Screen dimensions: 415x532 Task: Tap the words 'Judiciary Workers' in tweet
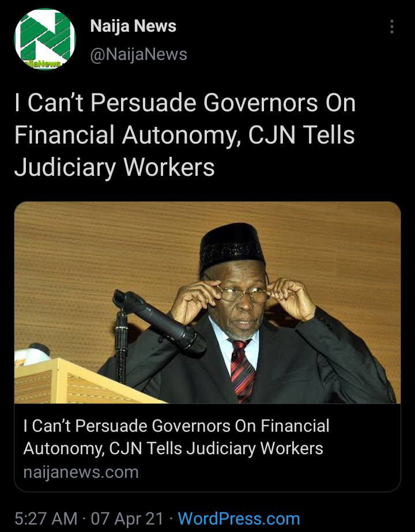(x=114, y=167)
